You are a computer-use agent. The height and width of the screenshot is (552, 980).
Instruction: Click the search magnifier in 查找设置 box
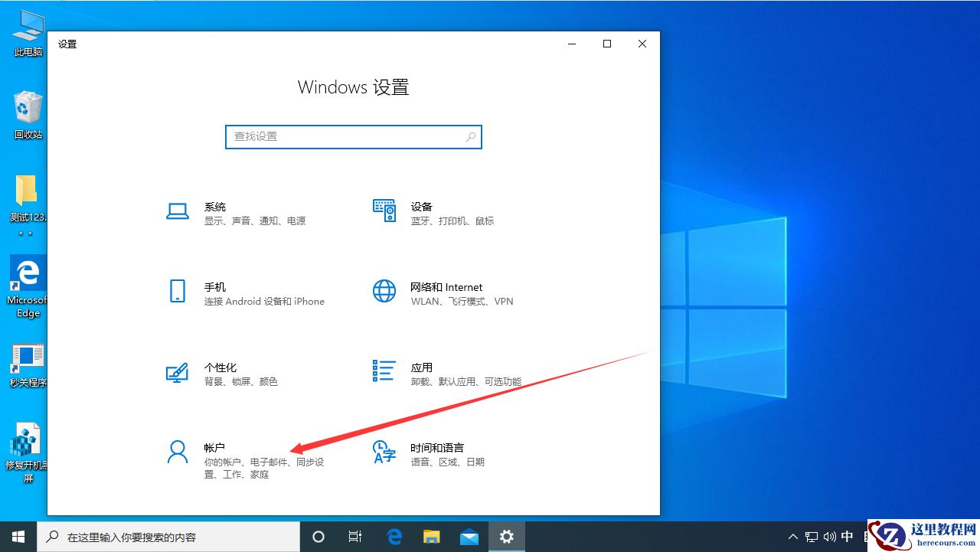click(x=470, y=136)
